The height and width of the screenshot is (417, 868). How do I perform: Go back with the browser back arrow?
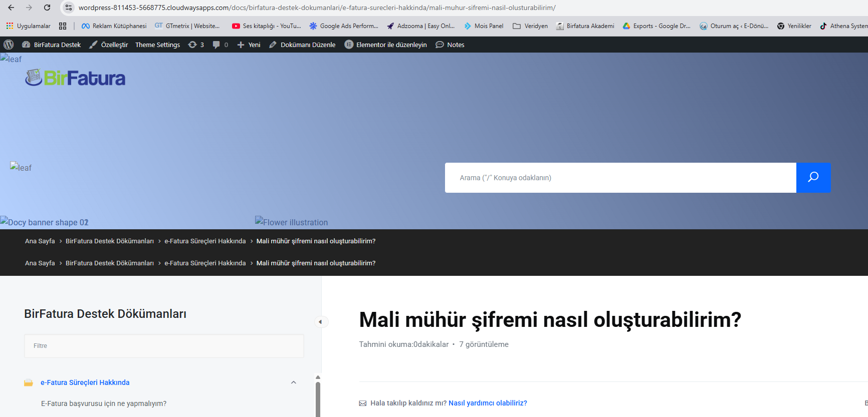[11, 8]
